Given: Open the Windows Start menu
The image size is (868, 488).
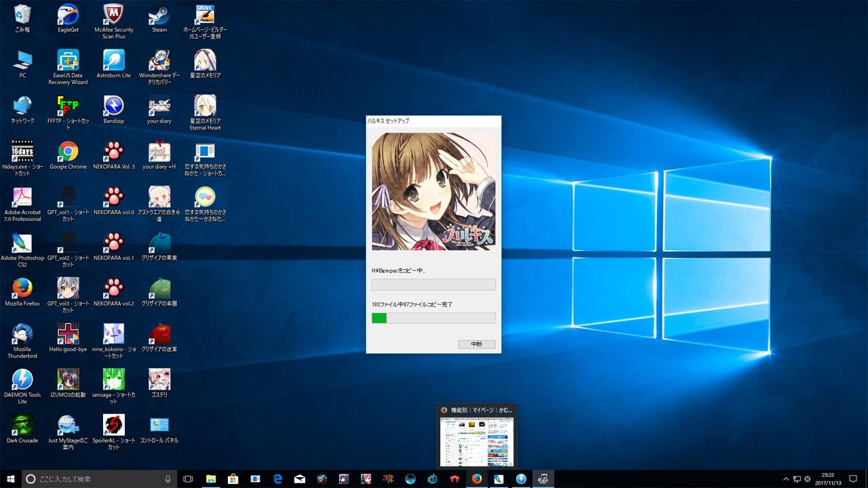Looking at the screenshot, I should click(11, 479).
